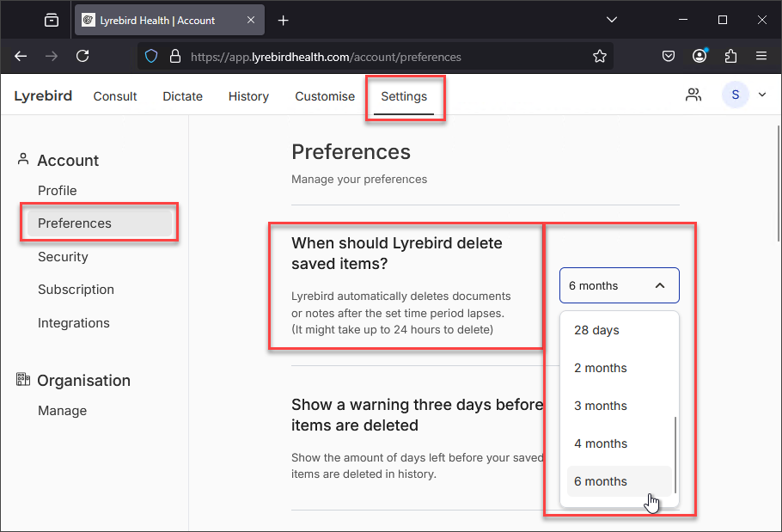782x532 pixels.
Task: Expand the user menu chevron beside avatar
Action: click(x=762, y=95)
